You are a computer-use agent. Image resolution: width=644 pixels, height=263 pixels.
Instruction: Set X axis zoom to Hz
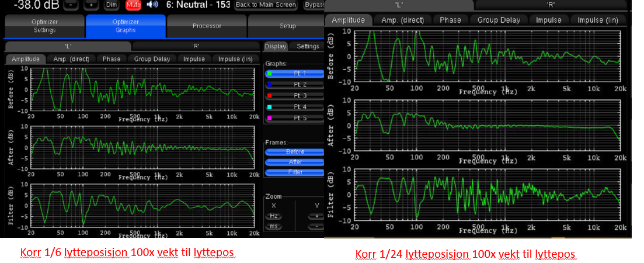274,216
